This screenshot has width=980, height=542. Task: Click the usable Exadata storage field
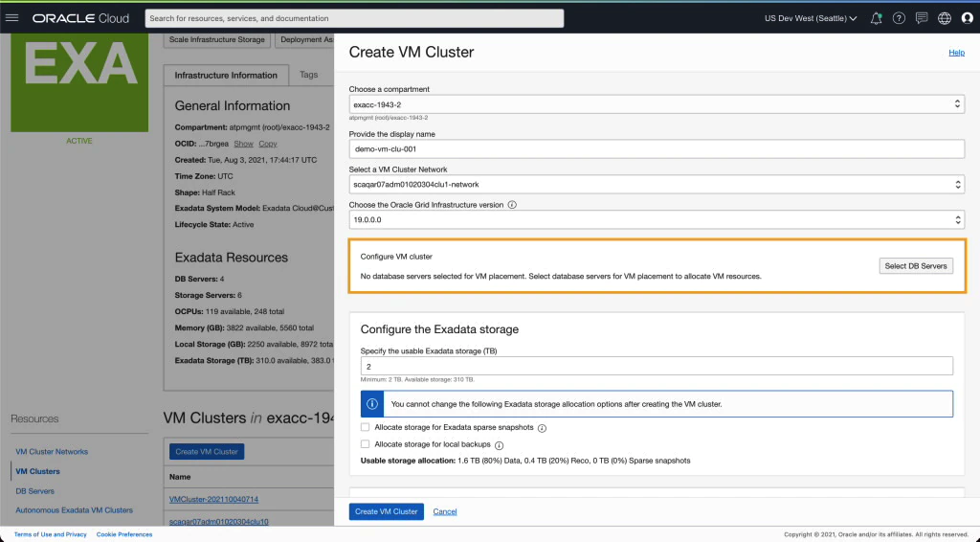point(656,366)
